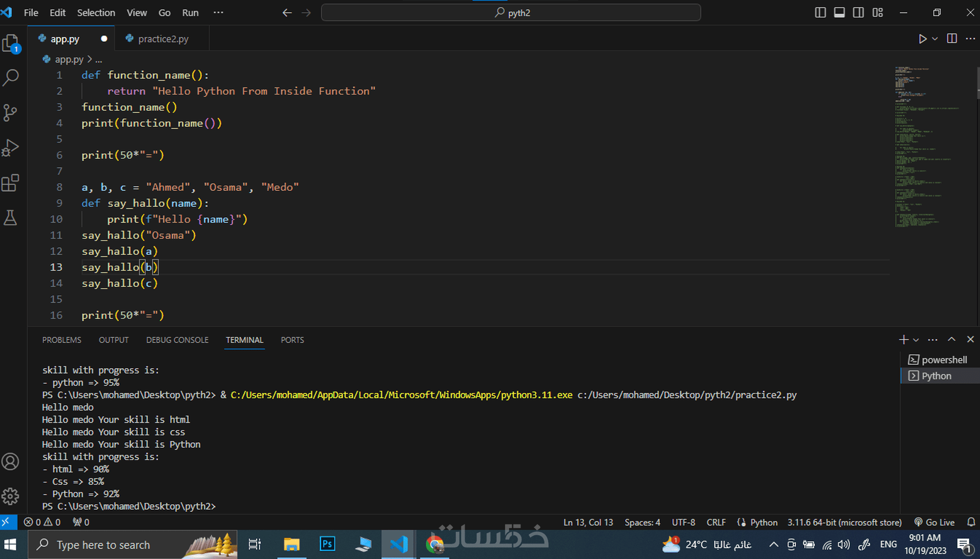Viewport: 980px width, 559px height.
Task: Open the Testing flask icon
Action: [11, 218]
